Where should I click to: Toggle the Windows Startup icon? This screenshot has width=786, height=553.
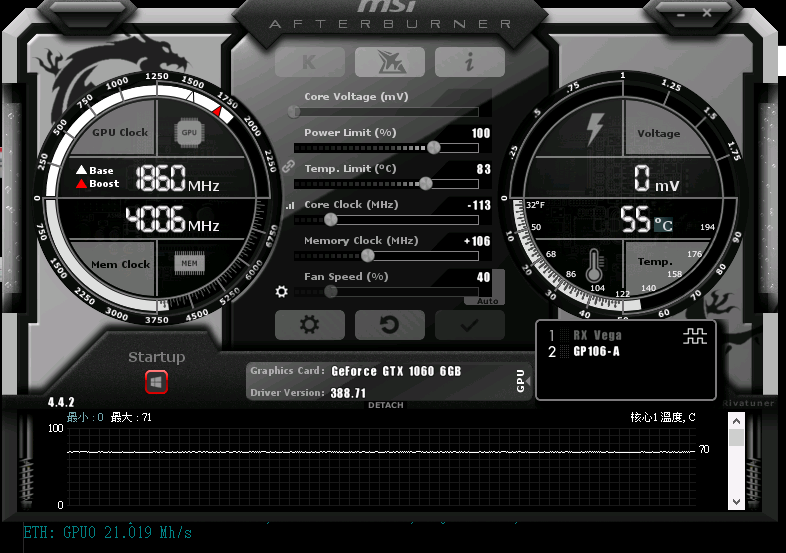(156, 383)
